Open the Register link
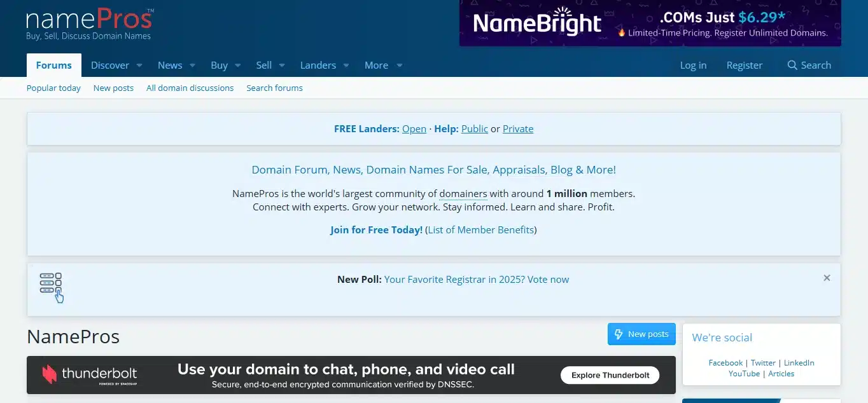 (x=744, y=65)
